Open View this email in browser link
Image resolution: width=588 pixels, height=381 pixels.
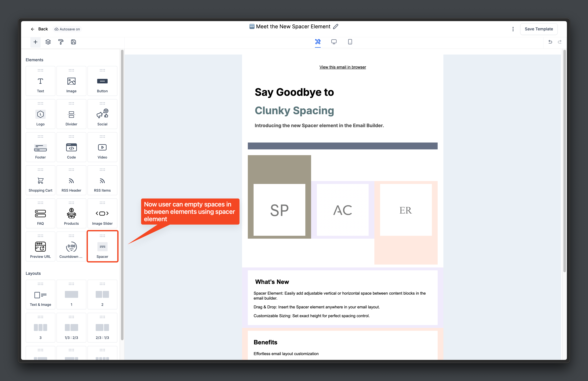pos(342,67)
